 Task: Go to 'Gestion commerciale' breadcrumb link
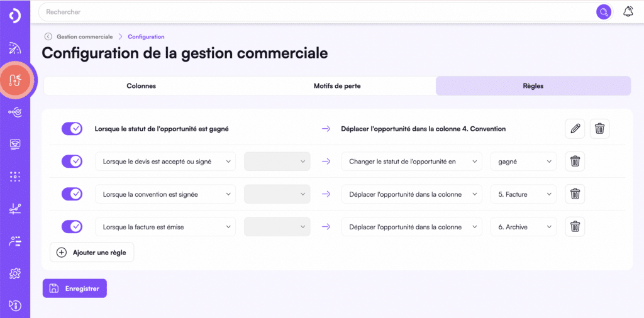pyautogui.click(x=85, y=36)
